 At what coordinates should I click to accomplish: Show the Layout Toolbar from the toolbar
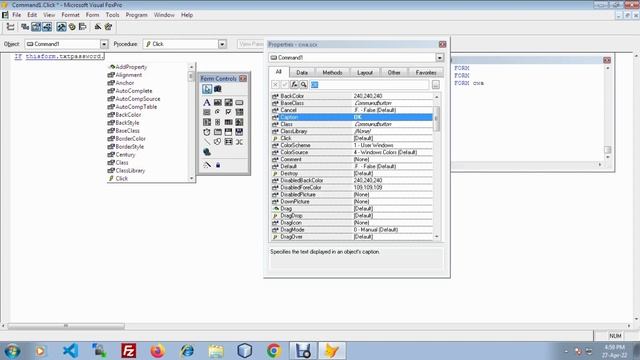click(x=83, y=27)
